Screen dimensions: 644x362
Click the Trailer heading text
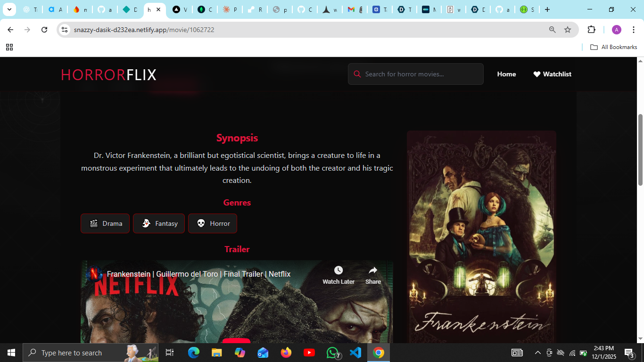pyautogui.click(x=237, y=249)
